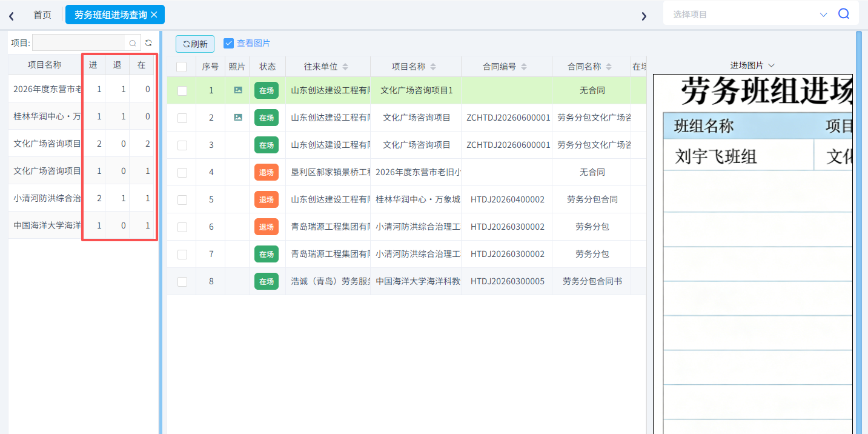Click contract number ZCHTDJ20260600001 in row 2
Image resolution: width=868 pixels, height=434 pixels.
pyautogui.click(x=508, y=118)
